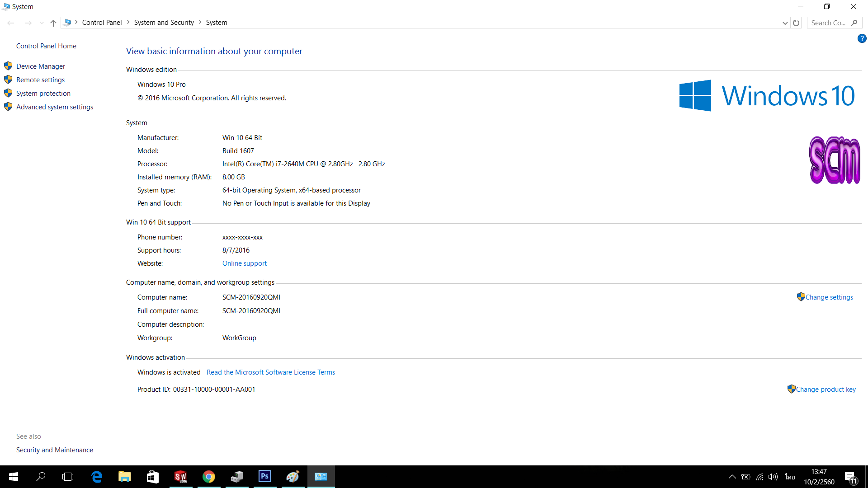
Task: Click the Forward navigation arrow
Action: (x=28, y=23)
